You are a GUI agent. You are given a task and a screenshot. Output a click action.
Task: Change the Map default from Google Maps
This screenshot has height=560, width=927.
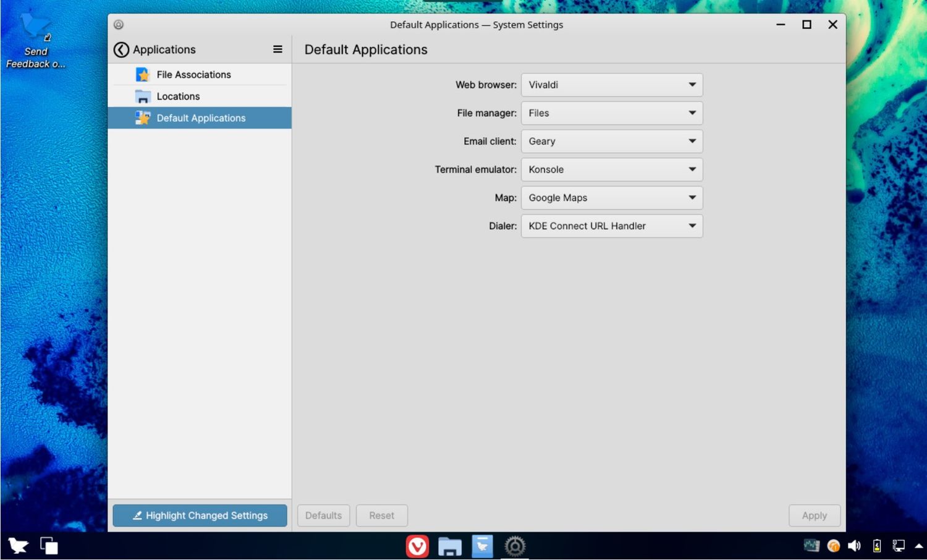point(612,198)
